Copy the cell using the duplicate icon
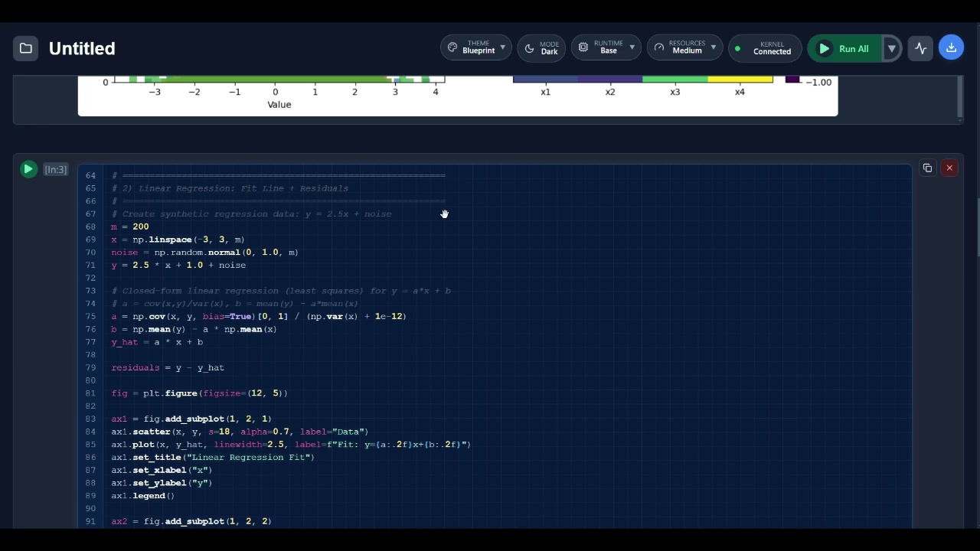Viewport: 980px width, 551px height. [x=927, y=168]
